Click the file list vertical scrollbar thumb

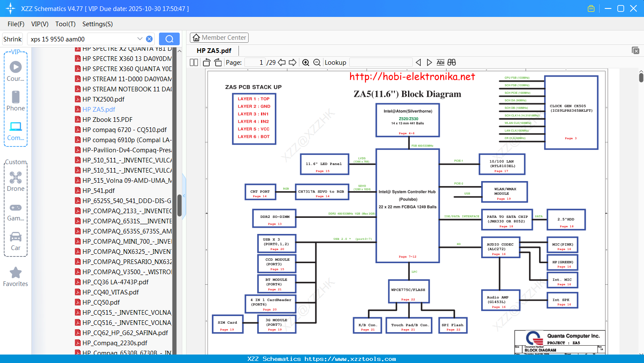pyautogui.click(x=179, y=205)
